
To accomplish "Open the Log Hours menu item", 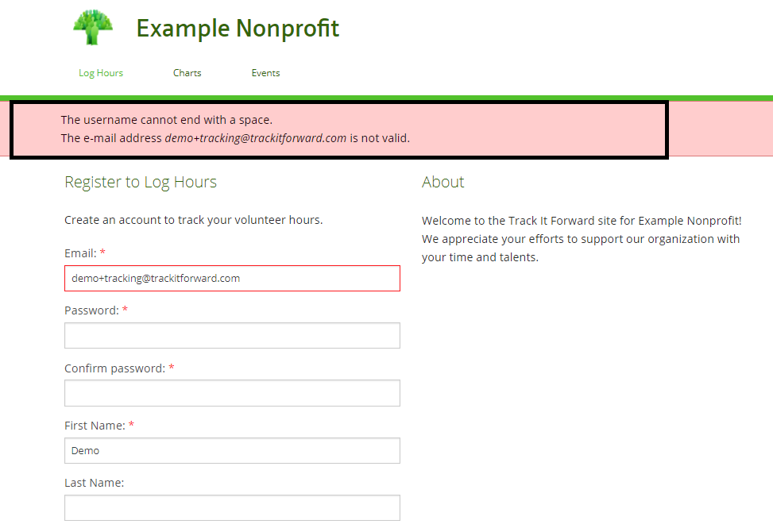I will point(101,73).
